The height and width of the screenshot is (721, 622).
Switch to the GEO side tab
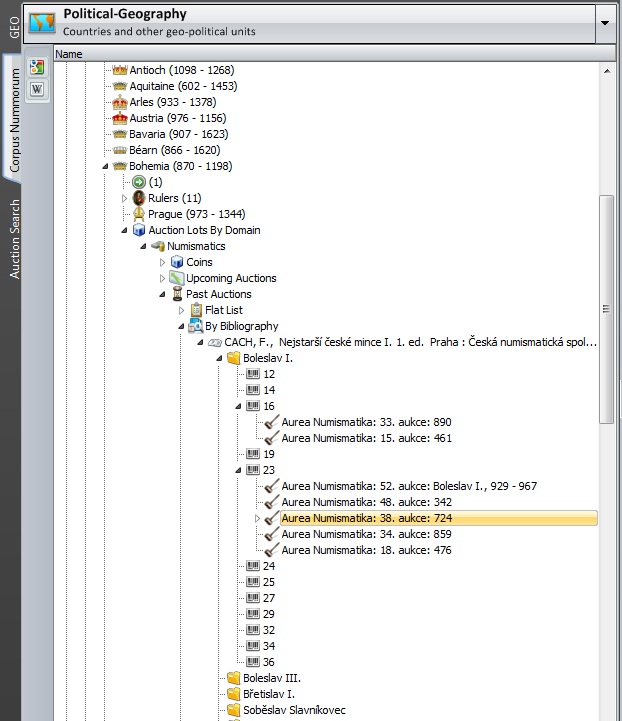15,27
